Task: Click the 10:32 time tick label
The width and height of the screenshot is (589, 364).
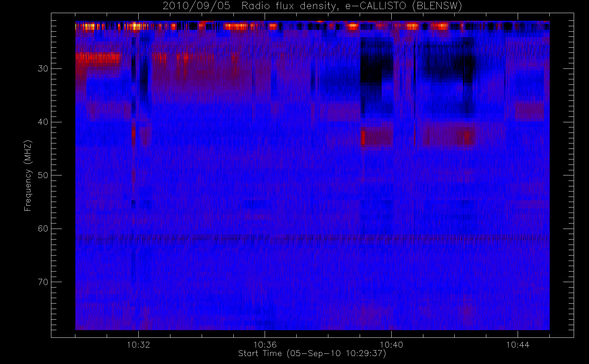Action: click(138, 344)
